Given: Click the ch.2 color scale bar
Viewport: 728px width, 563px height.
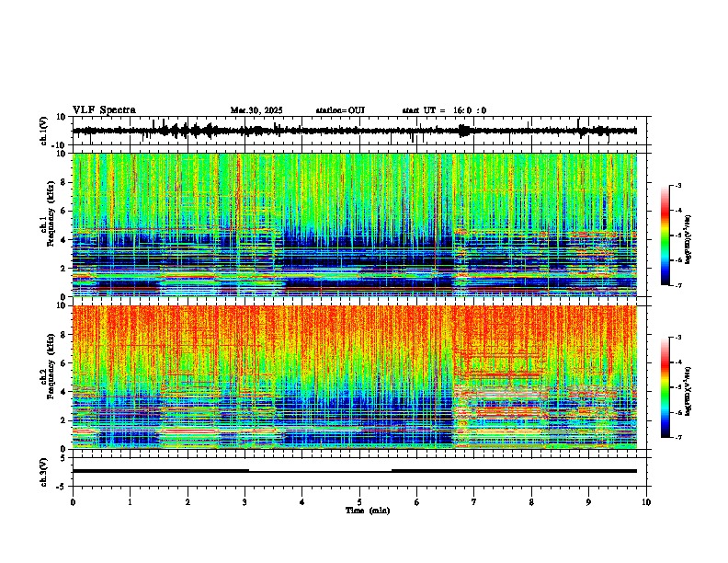Looking at the screenshot, I should pyautogui.click(x=665, y=387).
